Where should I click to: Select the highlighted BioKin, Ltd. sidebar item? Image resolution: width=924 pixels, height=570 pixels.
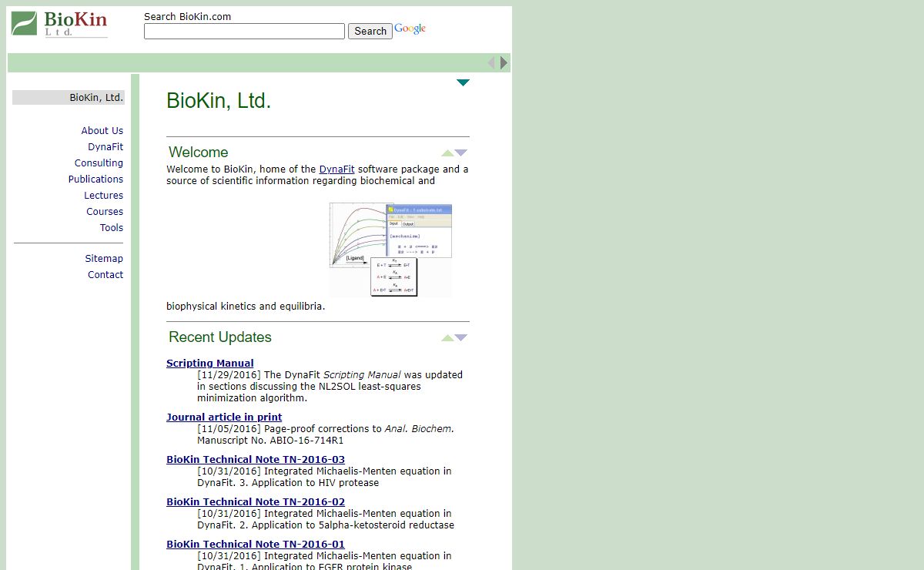tap(69, 98)
